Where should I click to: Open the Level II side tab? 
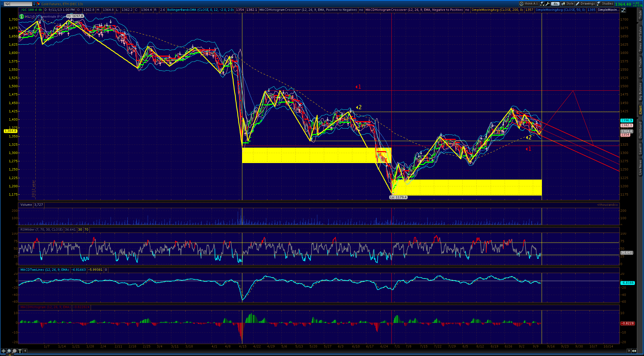(x=640, y=149)
